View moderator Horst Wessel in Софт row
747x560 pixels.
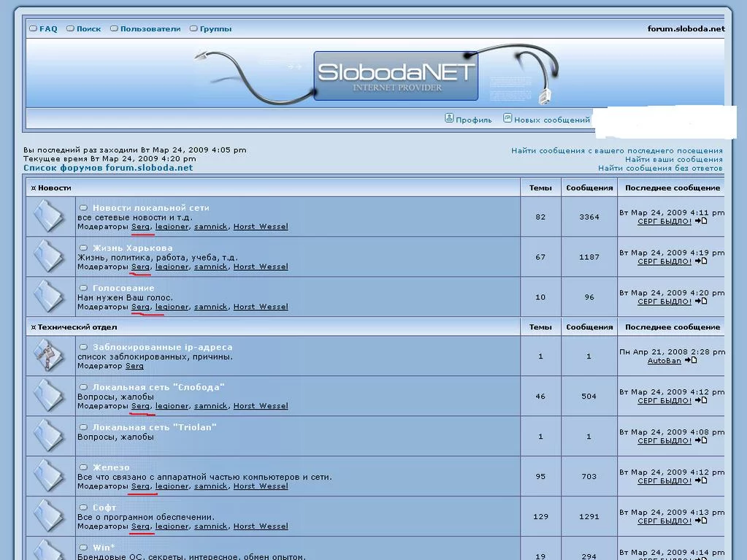261,526
